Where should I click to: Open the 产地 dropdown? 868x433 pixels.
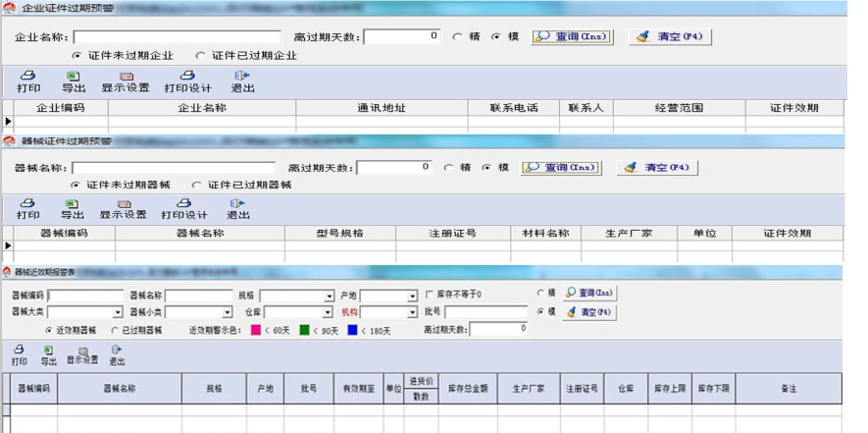click(412, 297)
